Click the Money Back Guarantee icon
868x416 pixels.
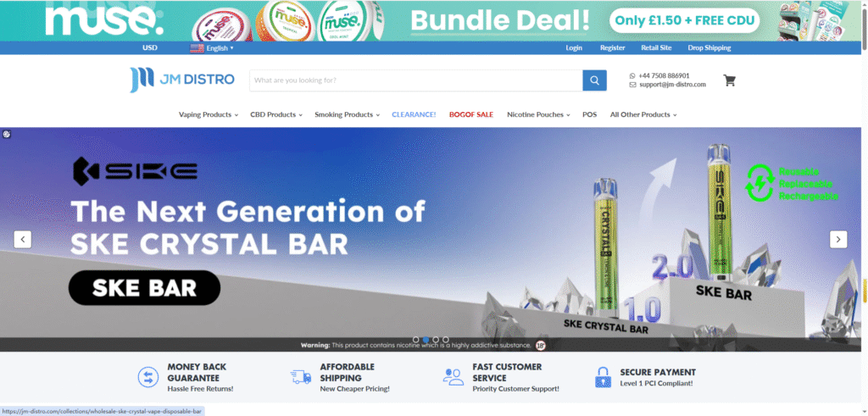point(147,377)
